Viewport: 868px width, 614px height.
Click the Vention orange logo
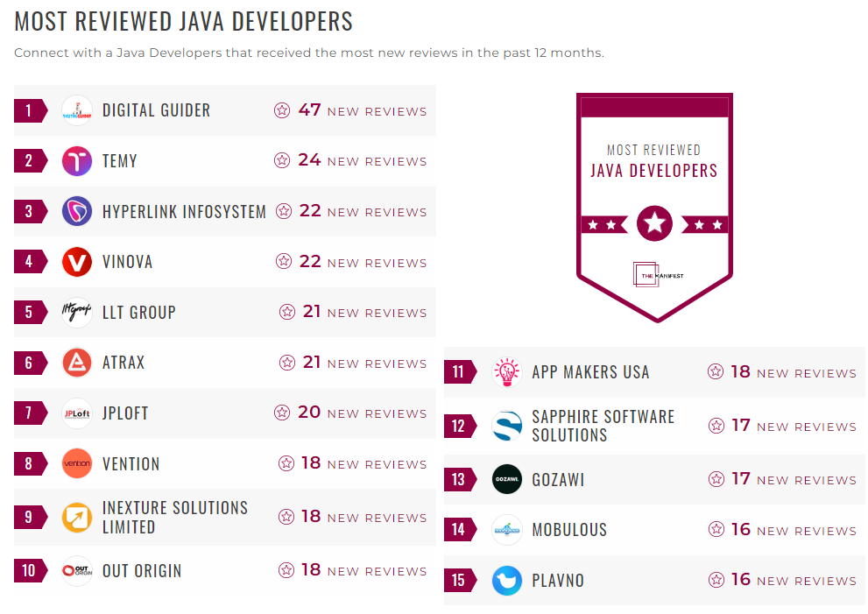point(77,464)
